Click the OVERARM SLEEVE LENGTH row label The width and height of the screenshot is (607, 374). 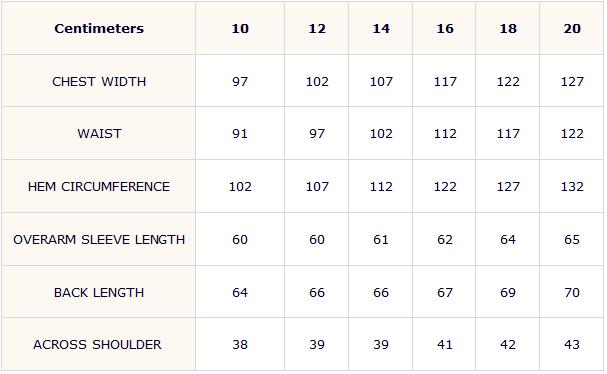[x=99, y=240]
